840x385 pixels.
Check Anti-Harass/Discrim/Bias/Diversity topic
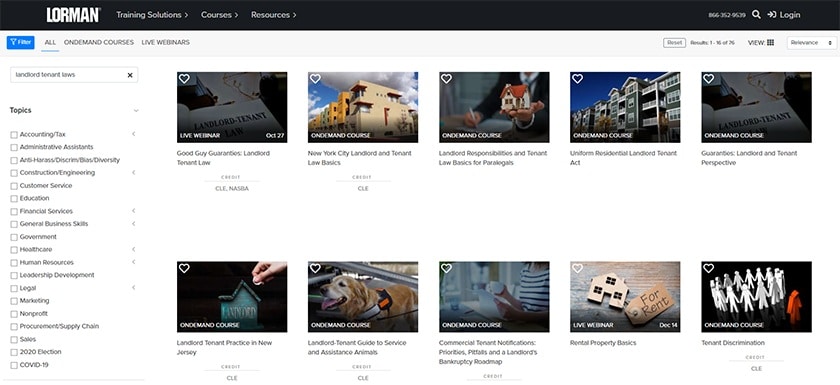point(14,160)
